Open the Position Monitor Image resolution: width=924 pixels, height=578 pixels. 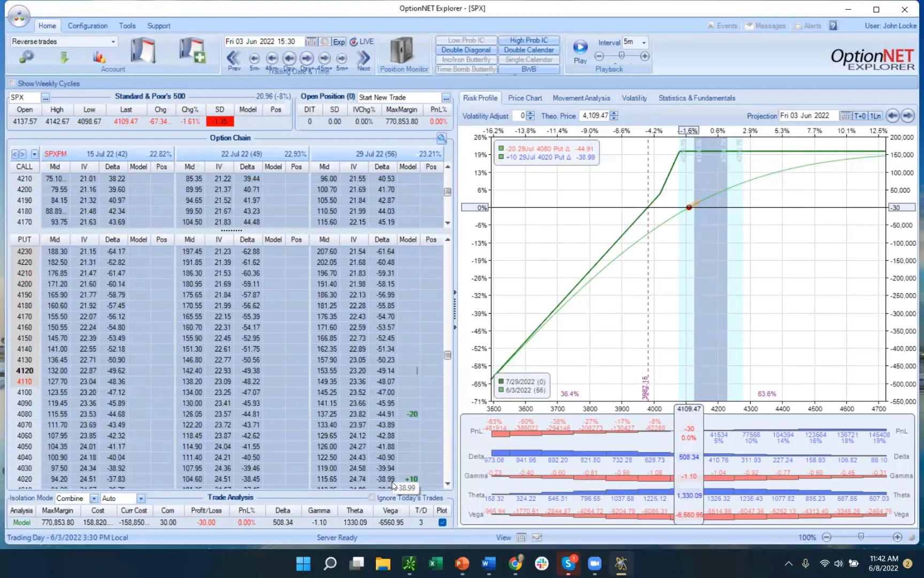(x=404, y=55)
